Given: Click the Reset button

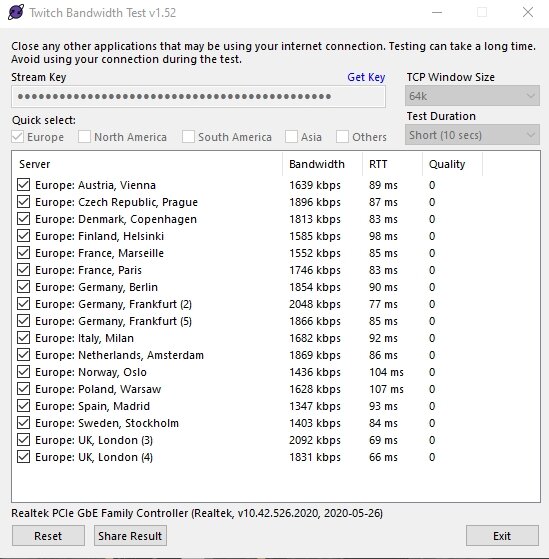Looking at the screenshot, I should (48, 535).
